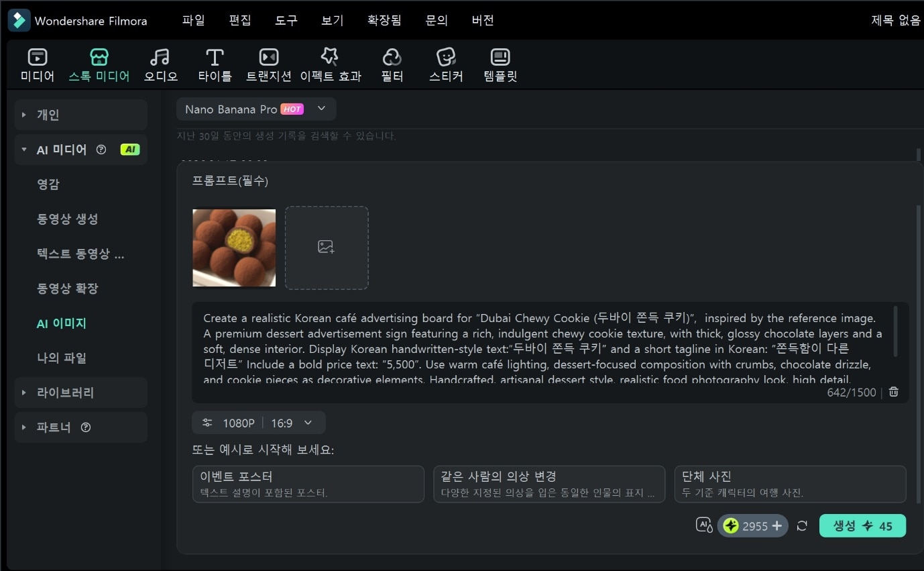Select the 이펙트 효과 (Effects) icon
The width and height of the screenshot is (924, 571).
tap(330, 64)
